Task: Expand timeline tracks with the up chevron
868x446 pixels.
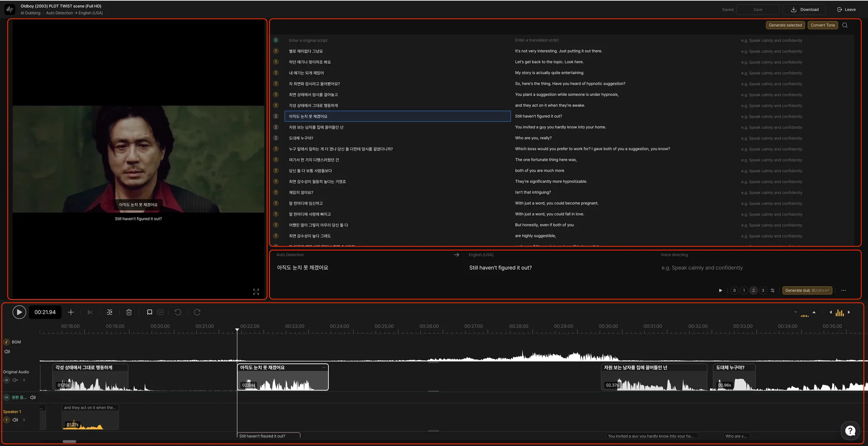Action: click(814, 313)
